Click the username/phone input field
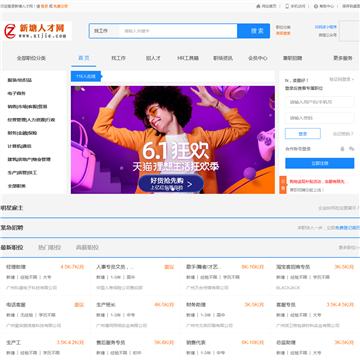 [x=319, y=102]
